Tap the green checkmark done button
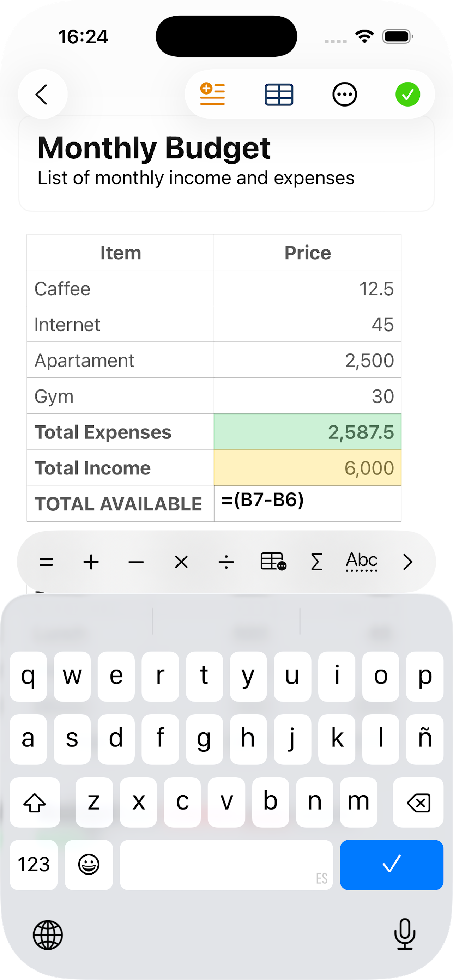The height and width of the screenshot is (980, 453). click(x=407, y=94)
